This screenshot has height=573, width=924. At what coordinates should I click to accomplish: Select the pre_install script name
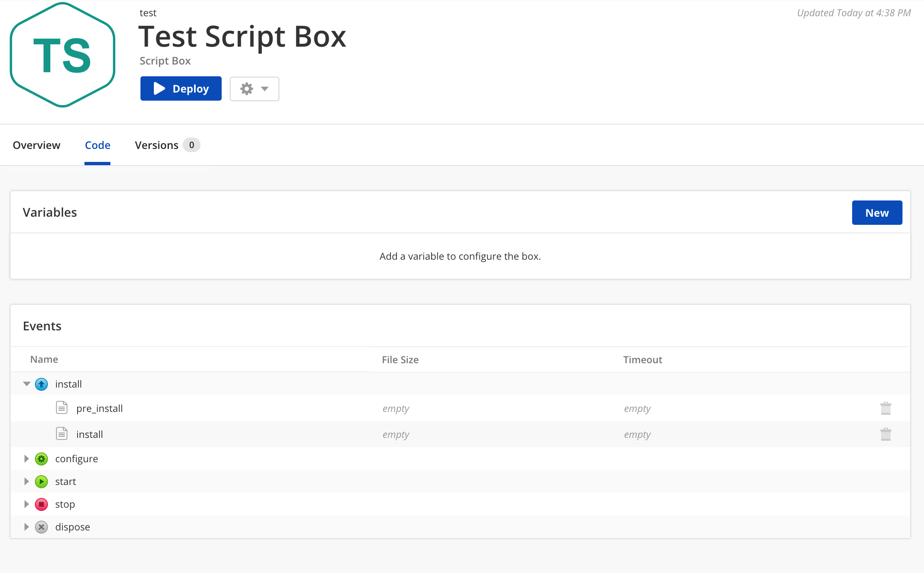(99, 408)
